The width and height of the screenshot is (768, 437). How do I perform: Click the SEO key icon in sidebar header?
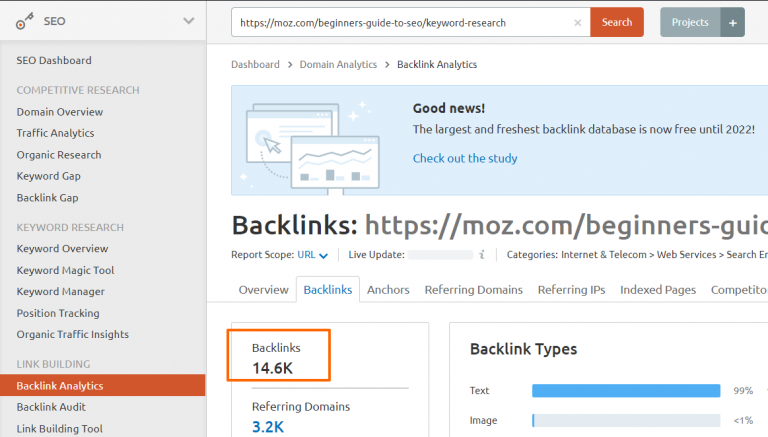pos(24,21)
